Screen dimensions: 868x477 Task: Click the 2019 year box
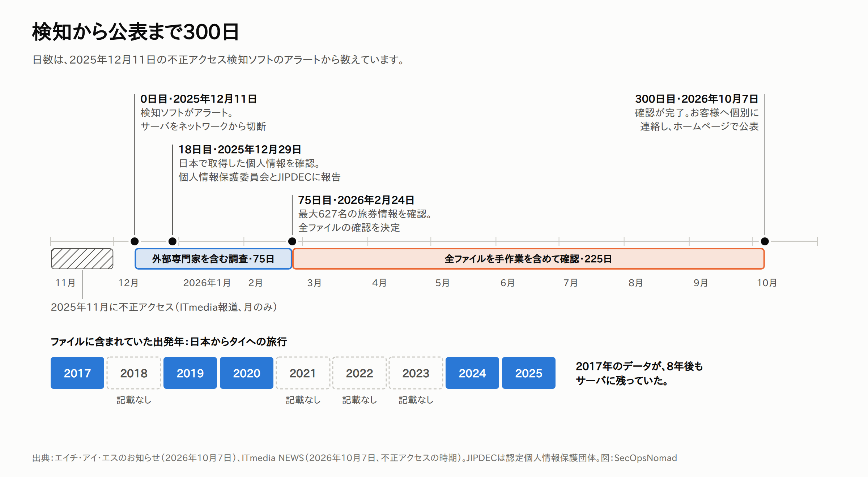(x=190, y=373)
